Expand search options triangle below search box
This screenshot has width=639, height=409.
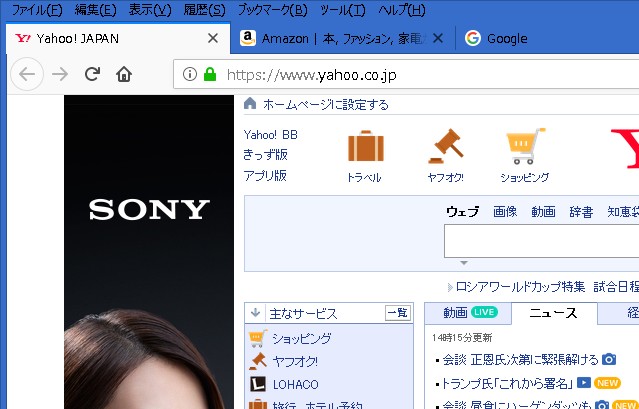tap(464, 263)
